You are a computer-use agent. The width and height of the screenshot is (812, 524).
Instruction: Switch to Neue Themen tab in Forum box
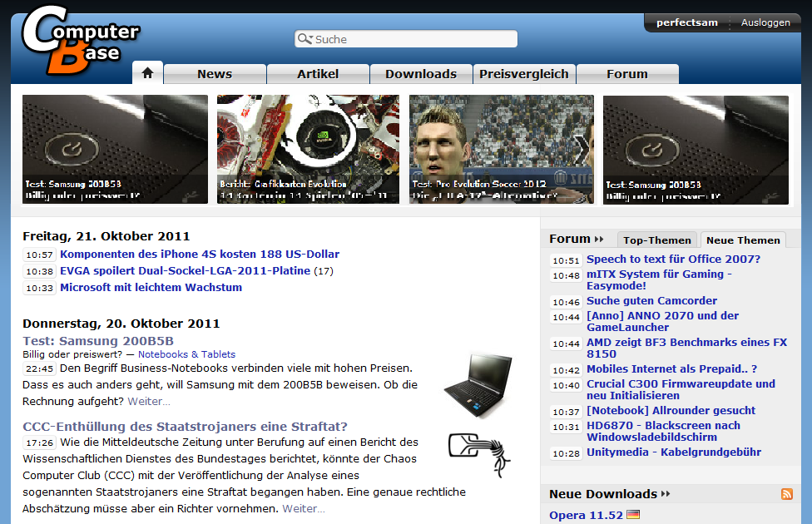point(743,240)
